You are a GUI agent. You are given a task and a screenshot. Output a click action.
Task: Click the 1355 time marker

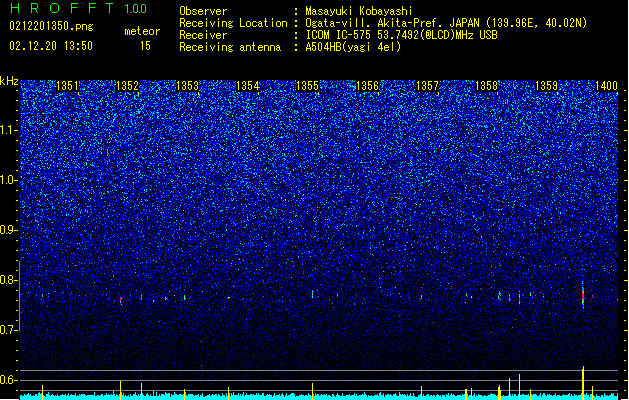tap(307, 86)
